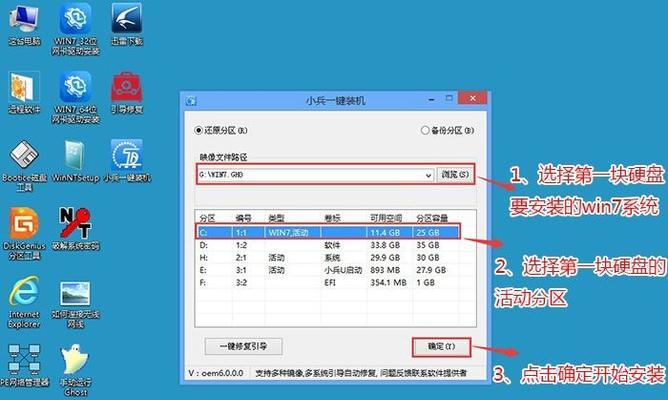Open the 这台电脑 desktop icon
The width and height of the screenshot is (668, 400).
click(x=24, y=24)
